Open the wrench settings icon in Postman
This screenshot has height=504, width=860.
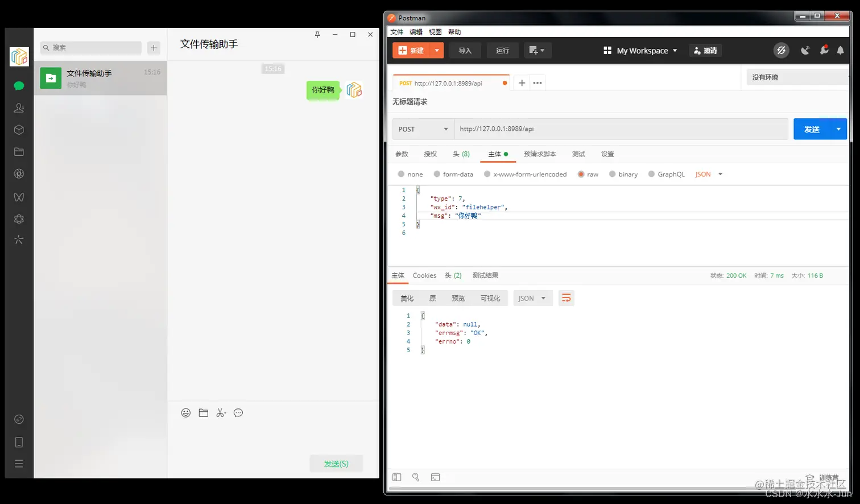[824, 50]
